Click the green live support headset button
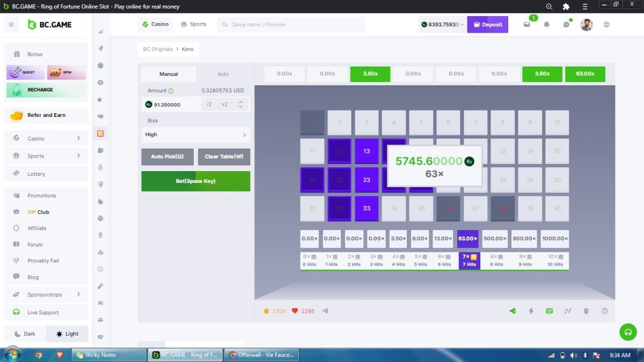This screenshot has width=644, height=362. (628, 332)
